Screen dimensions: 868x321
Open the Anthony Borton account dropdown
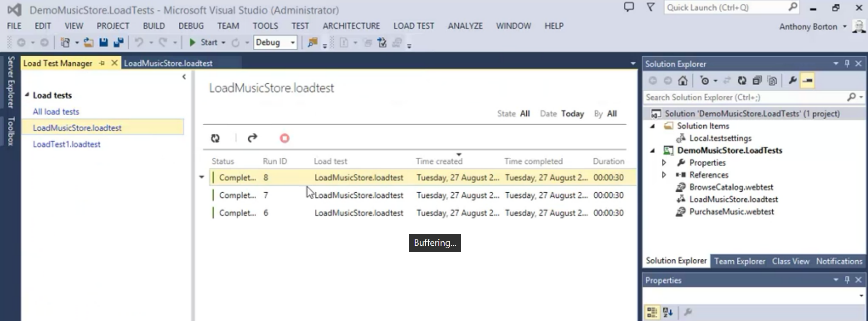[845, 27]
